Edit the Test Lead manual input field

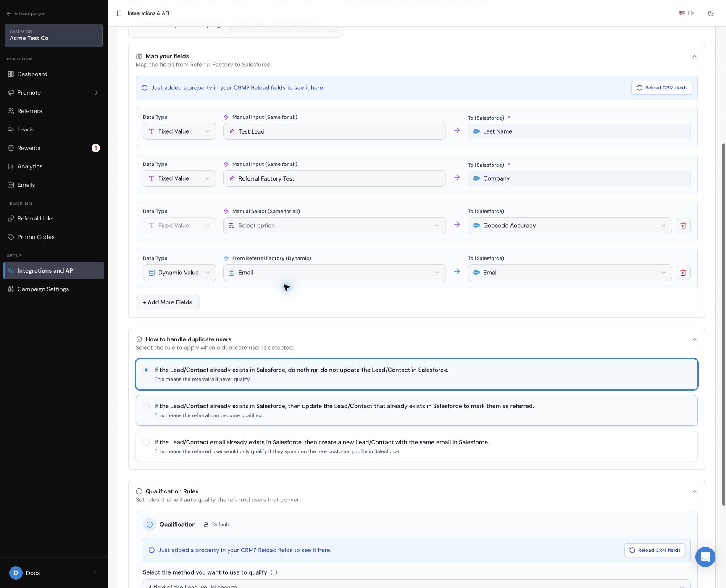tap(334, 131)
